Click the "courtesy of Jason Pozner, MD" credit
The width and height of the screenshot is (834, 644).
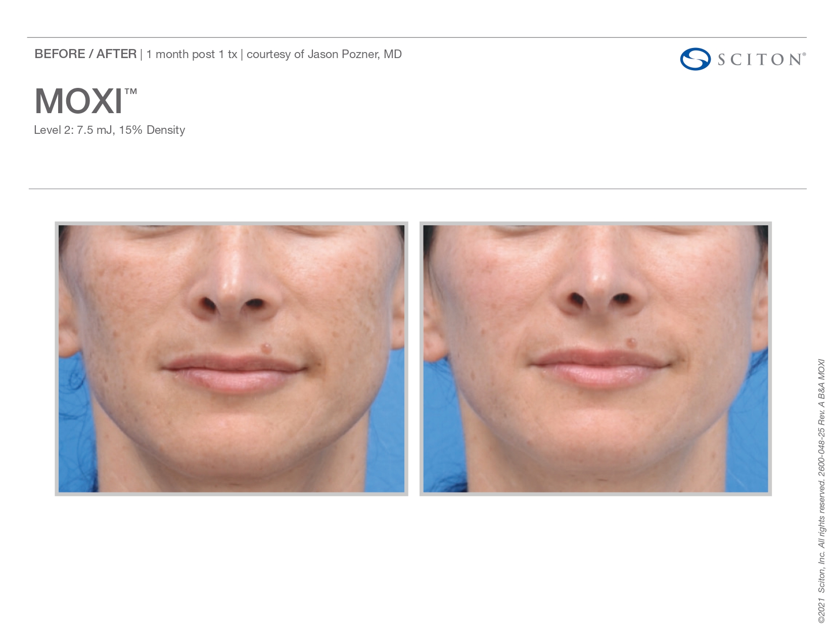324,55
